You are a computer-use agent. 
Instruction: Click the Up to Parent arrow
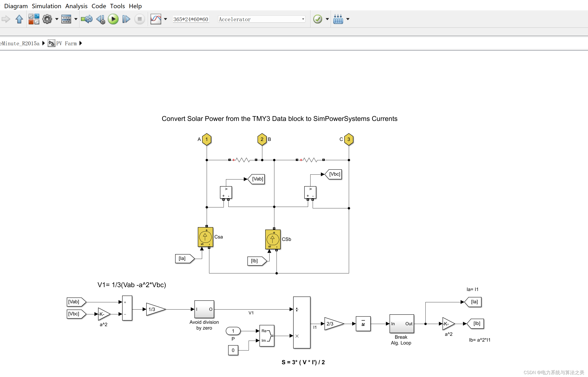point(19,19)
